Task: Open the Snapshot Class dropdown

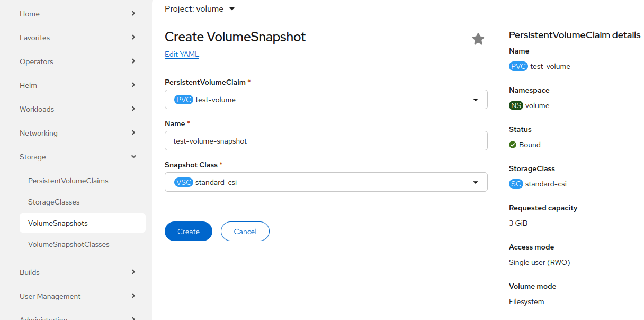Action: click(475, 182)
